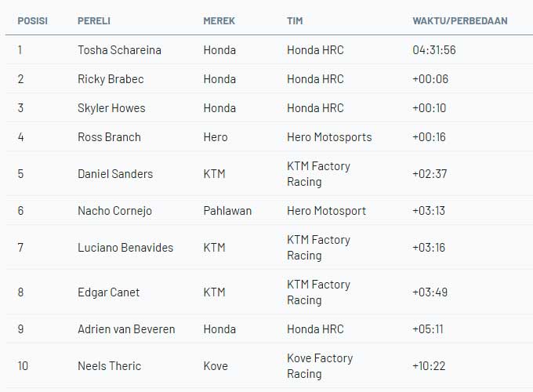Select the Nacho Cornejo name cell
Screen dimensions: 533x392
[x=114, y=211]
